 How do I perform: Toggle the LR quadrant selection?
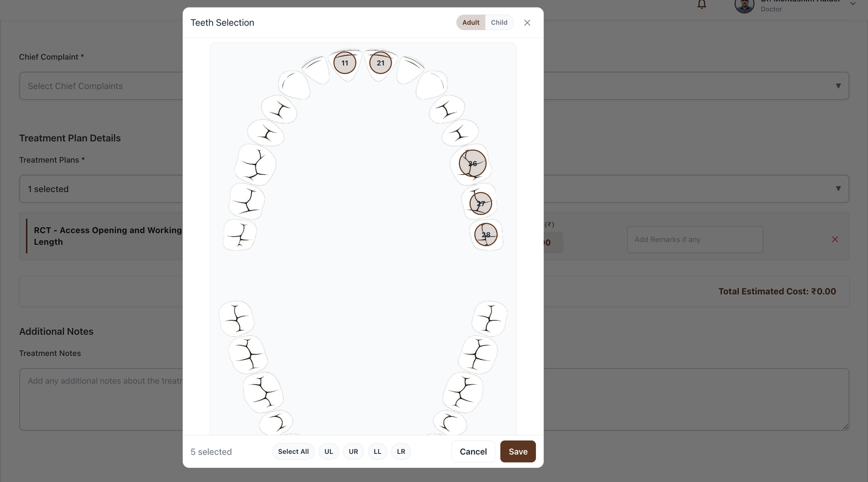click(x=401, y=452)
